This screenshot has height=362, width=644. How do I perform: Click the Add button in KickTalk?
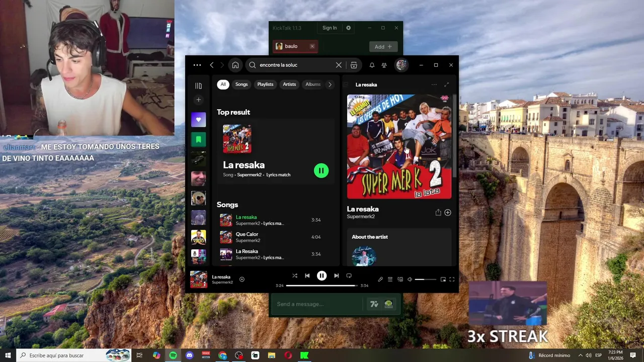click(x=383, y=46)
